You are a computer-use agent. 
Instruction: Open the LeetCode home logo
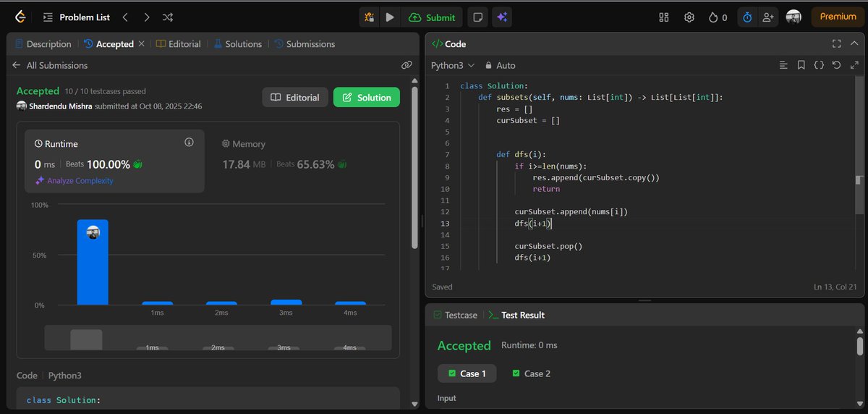20,17
